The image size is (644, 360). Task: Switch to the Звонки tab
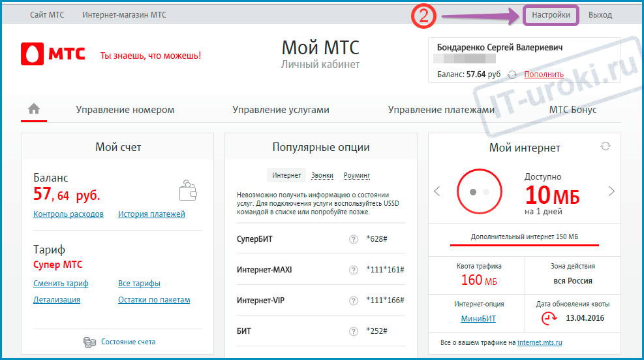pyautogui.click(x=322, y=175)
